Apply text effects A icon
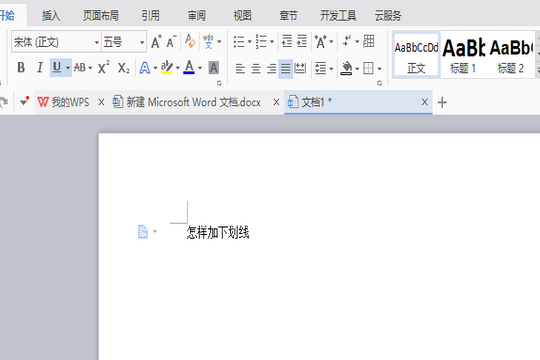 [x=145, y=68]
